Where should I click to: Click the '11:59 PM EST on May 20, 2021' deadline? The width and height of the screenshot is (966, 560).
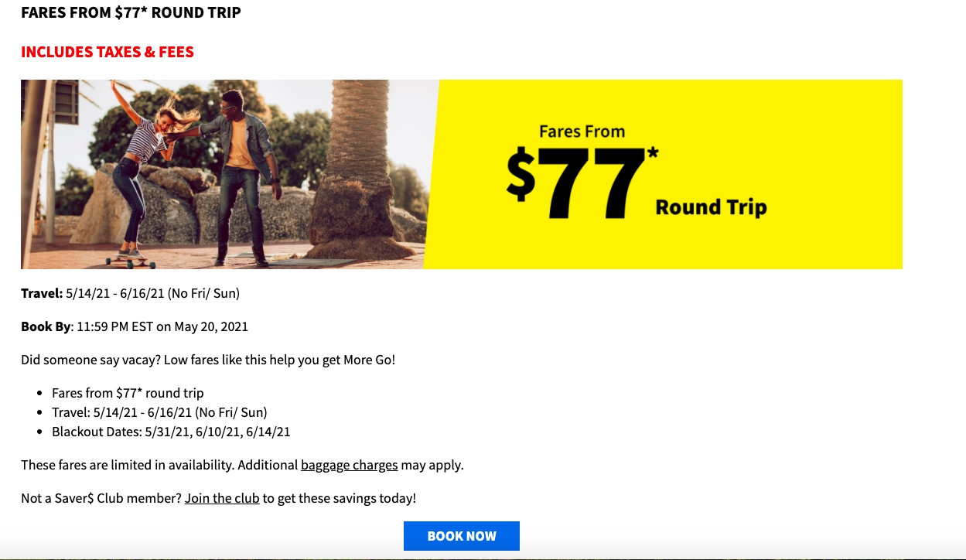162,326
